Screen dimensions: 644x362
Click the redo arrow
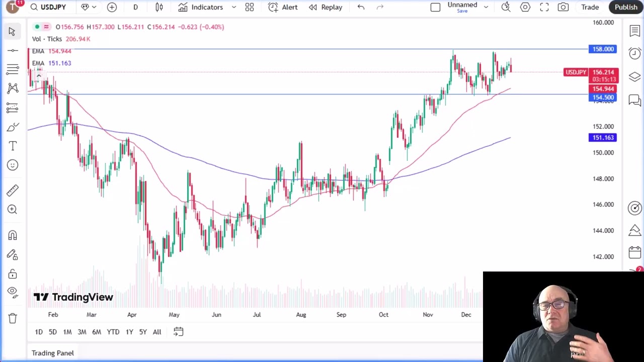(x=380, y=7)
